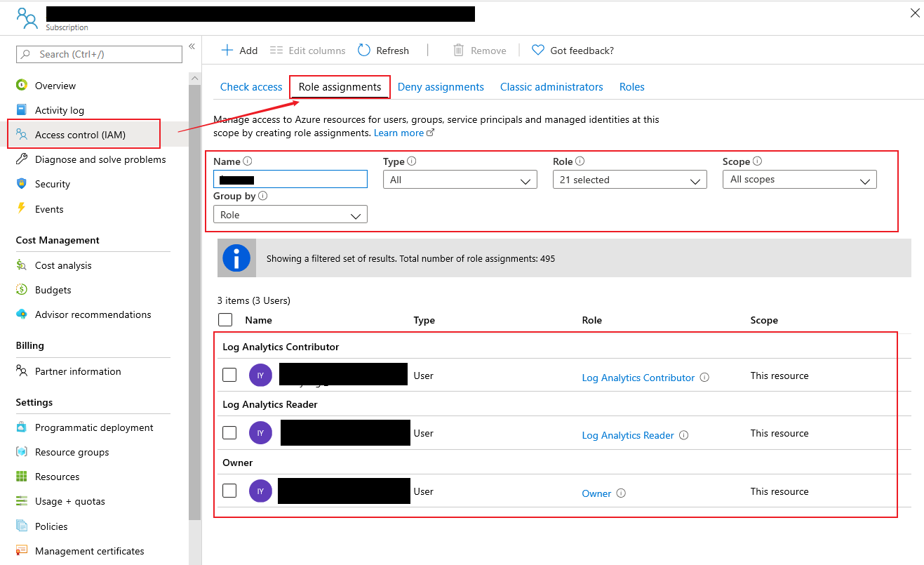Check the Owner user row checkbox
The width and height of the screenshot is (924, 565).
[x=229, y=491]
